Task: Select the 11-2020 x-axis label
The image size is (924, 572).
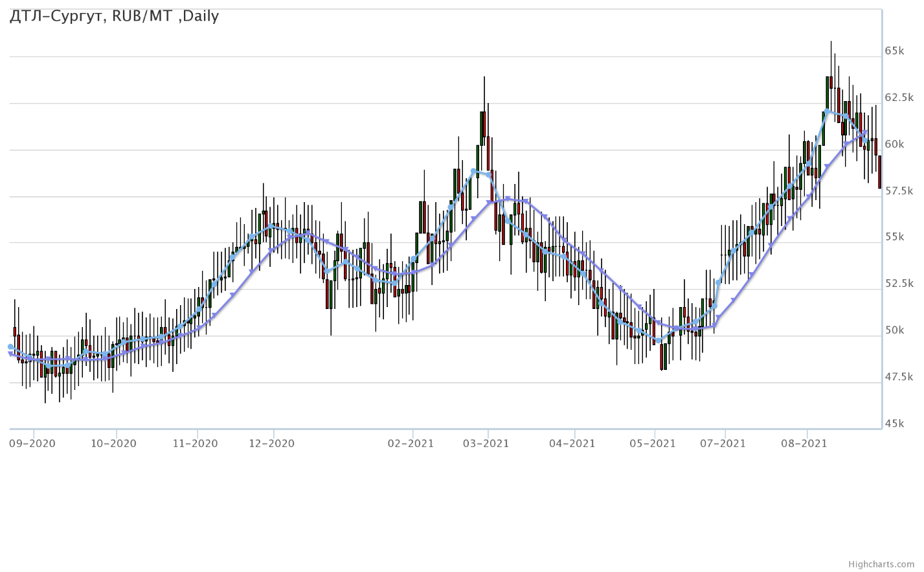Action: [x=195, y=444]
